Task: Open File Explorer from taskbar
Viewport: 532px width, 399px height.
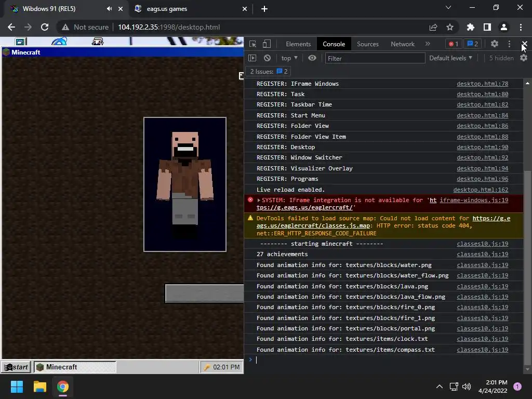Action: pyautogui.click(x=39, y=387)
